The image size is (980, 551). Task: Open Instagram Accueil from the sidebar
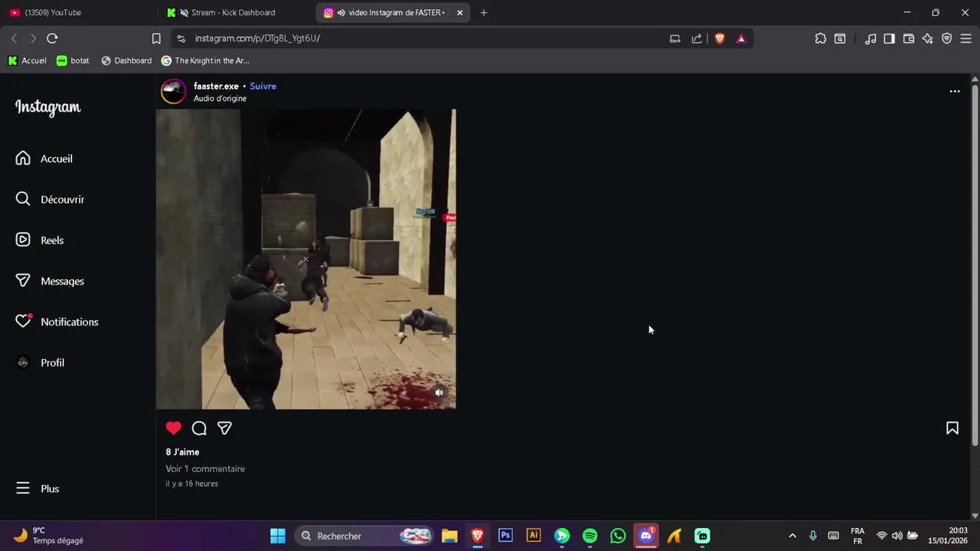click(x=44, y=158)
